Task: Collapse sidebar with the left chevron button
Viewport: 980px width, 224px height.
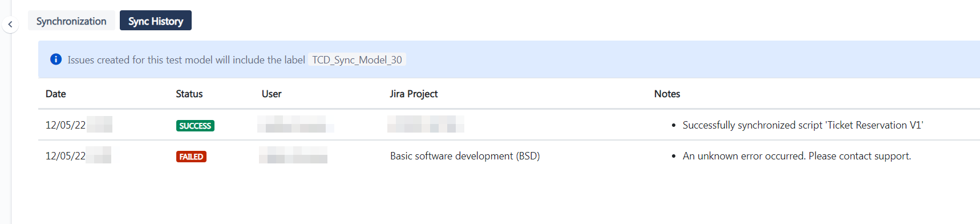Action: (x=10, y=25)
